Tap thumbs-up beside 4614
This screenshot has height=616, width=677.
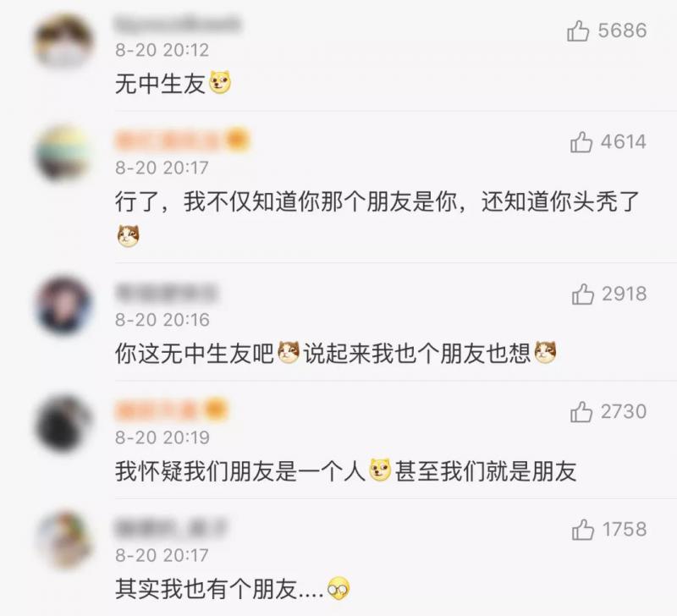pos(581,142)
